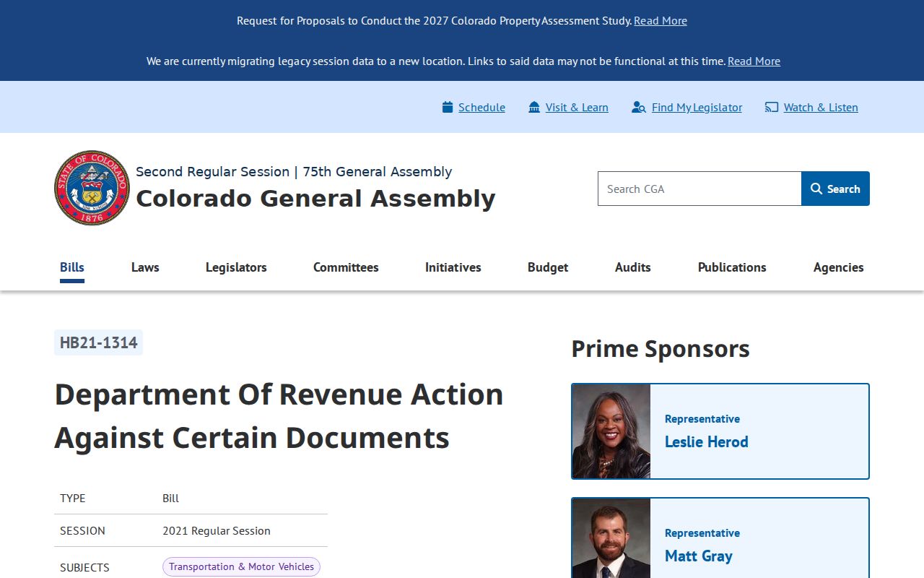Read More about legacy session data migration
Screen dimensions: 924x578
coord(754,61)
